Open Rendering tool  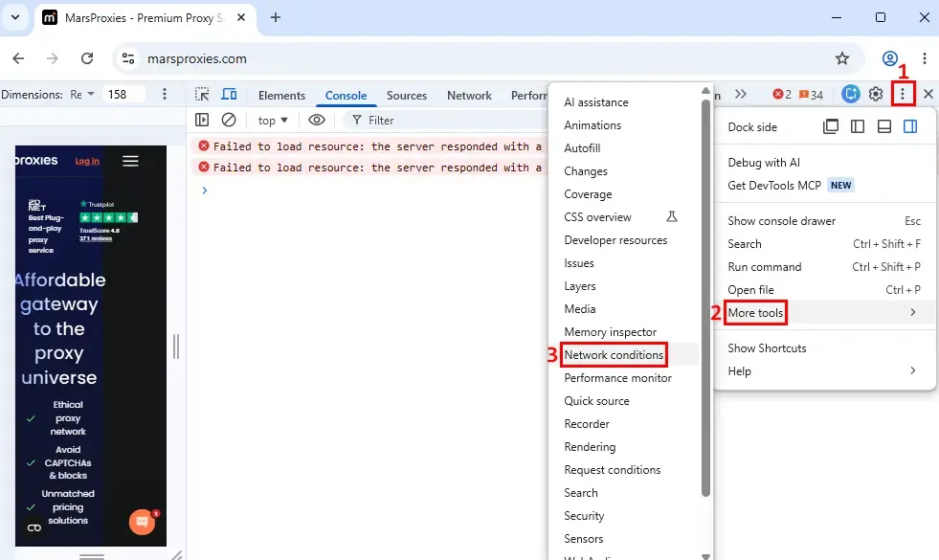pos(624,447)
